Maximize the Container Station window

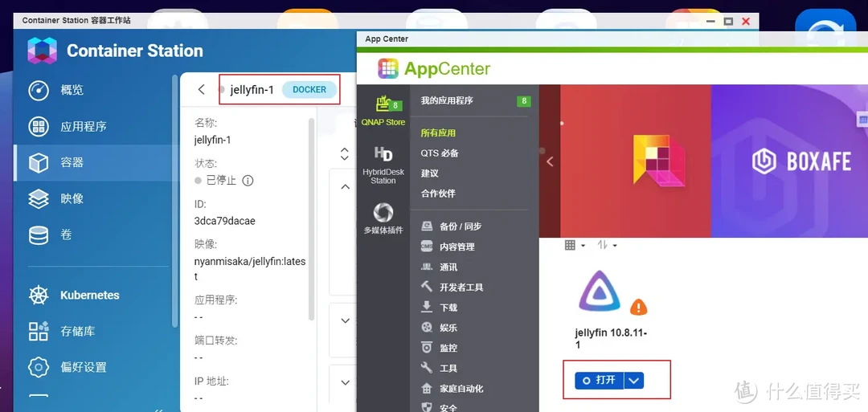point(728,21)
